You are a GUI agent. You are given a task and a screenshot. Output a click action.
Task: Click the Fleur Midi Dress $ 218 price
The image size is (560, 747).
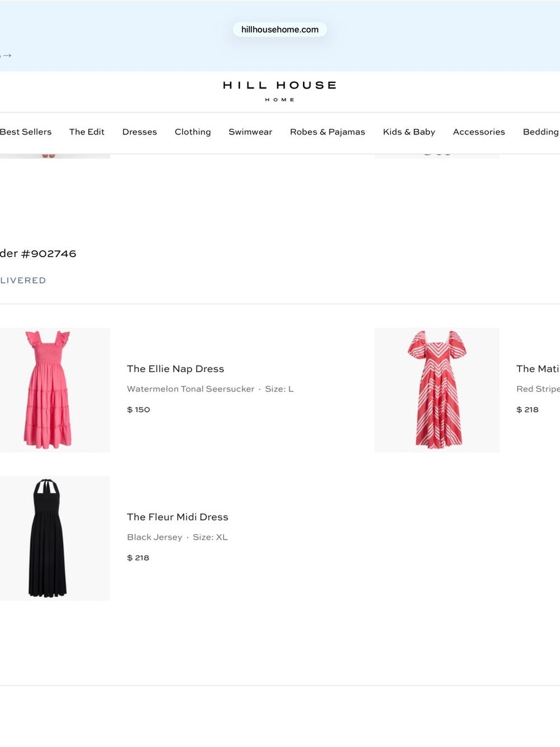138,558
